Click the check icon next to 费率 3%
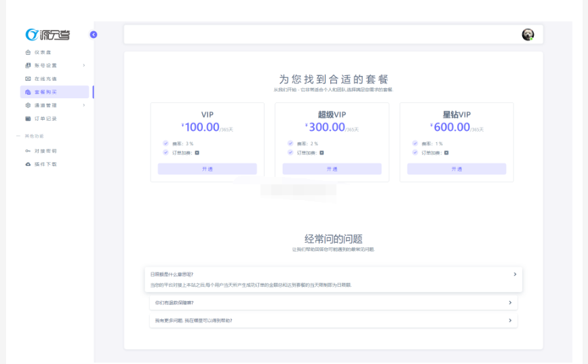Screen dimensions: 588x364 [165, 143]
